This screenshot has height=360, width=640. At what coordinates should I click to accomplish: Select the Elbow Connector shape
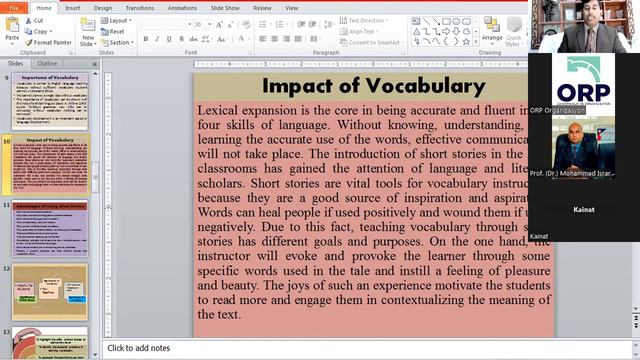click(426, 31)
